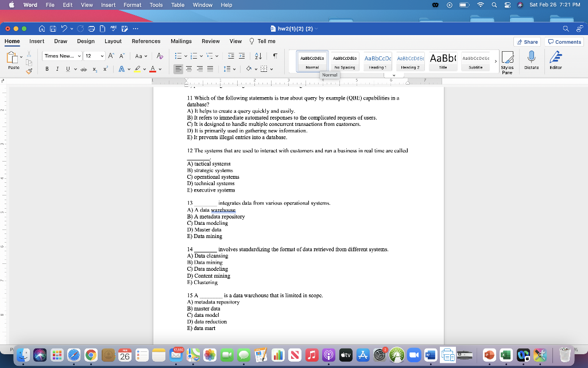Click the Comments button
This screenshot has width=588, height=368.
(x=563, y=41)
